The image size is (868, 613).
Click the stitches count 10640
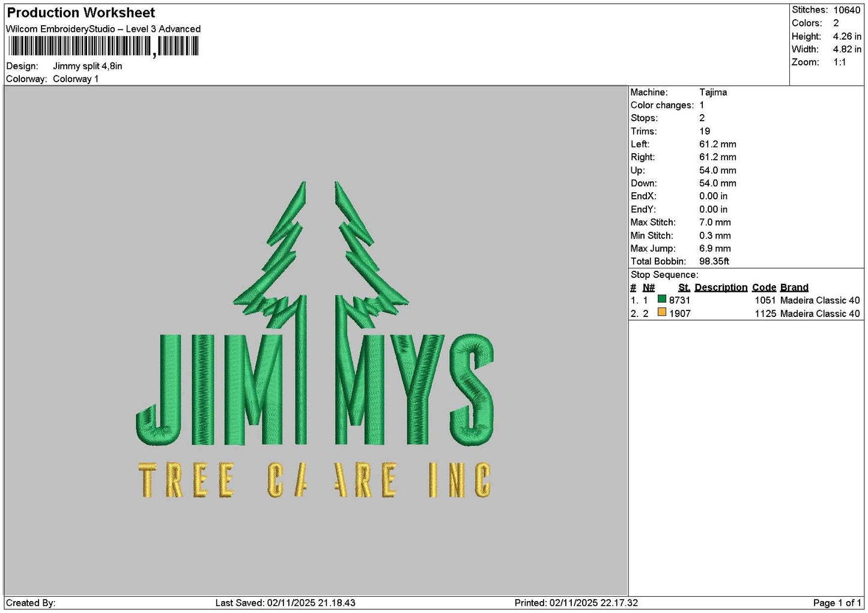coord(847,10)
